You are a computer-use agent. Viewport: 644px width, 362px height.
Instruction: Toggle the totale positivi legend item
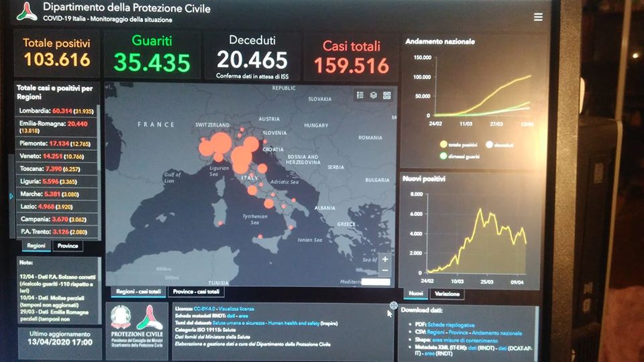pos(458,145)
